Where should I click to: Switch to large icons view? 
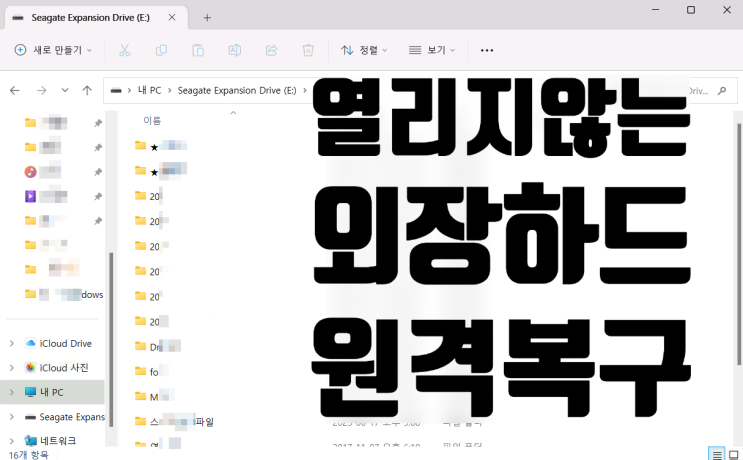(x=734, y=454)
